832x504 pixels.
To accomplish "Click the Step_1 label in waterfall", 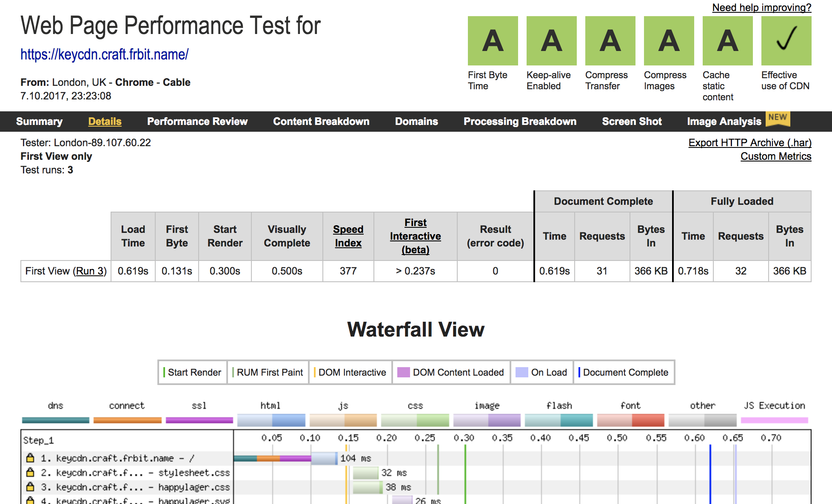I will (38, 440).
